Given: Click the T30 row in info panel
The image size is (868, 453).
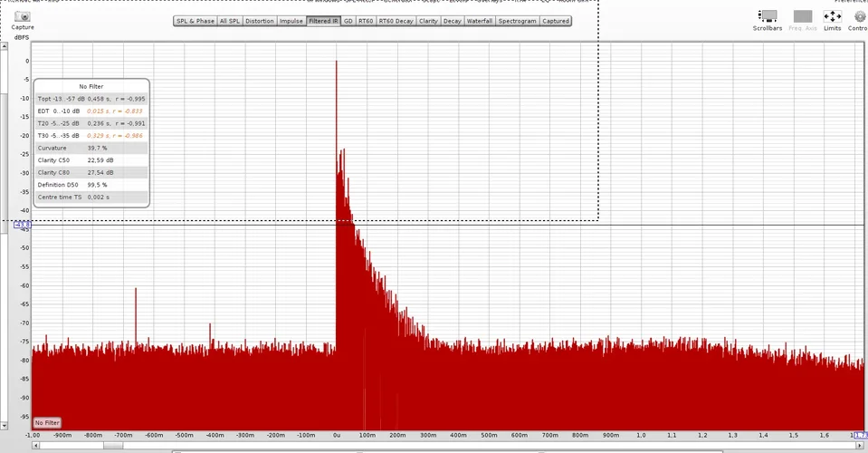Looking at the screenshot, I should [x=91, y=135].
